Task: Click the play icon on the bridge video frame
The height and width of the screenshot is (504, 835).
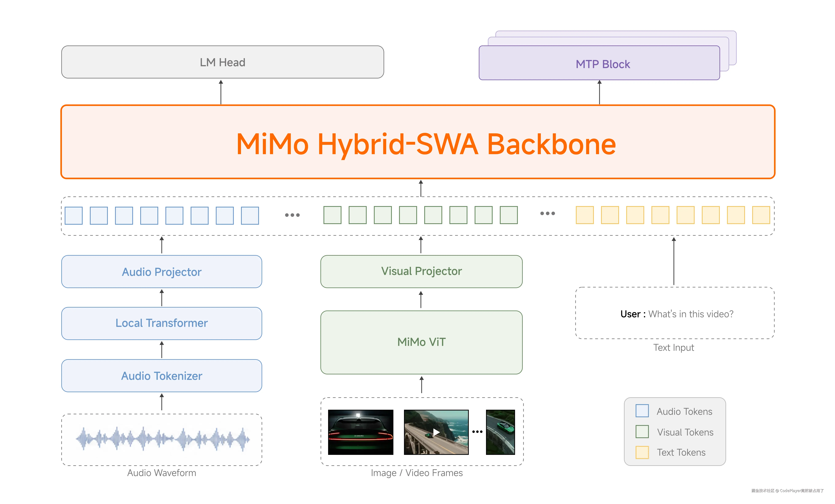Action: [437, 432]
